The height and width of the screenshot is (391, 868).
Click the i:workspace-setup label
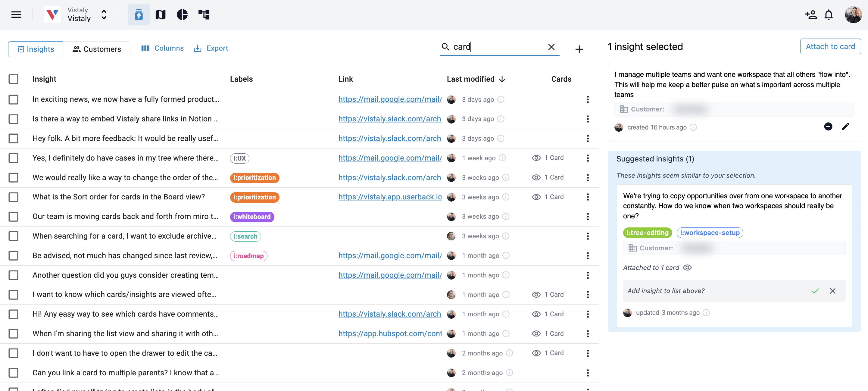[710, 233]
